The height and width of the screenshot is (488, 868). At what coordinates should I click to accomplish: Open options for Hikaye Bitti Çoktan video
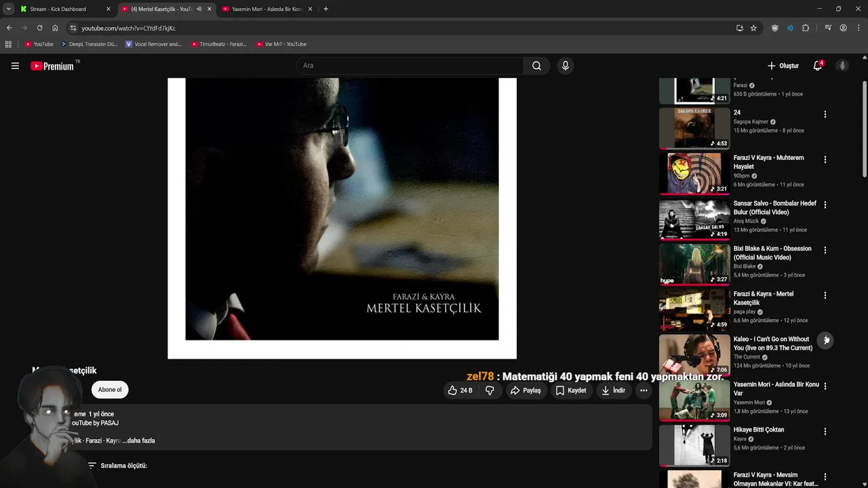tap(825, 431)
